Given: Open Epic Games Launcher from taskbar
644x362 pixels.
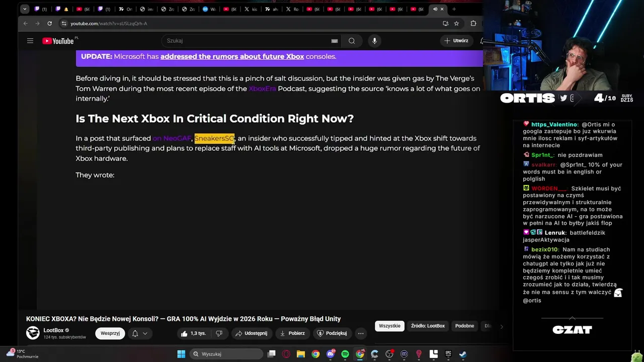Looking at the screenshot, I should [x=448, y=354].
